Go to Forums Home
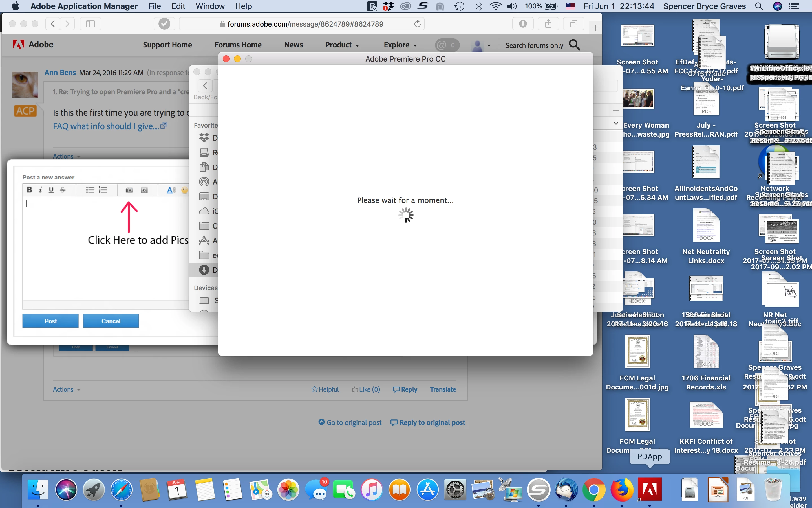Image resolution: width=812 pixels, height=508 pixels. 238,45
